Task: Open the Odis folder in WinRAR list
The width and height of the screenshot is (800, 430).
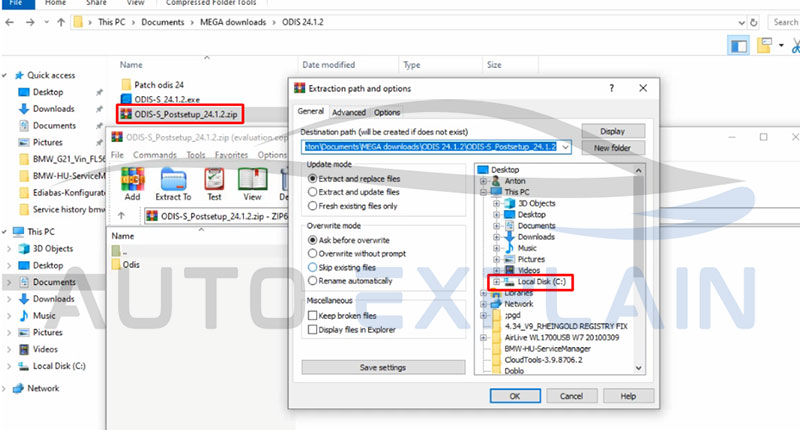Action: (x=126, y=265)
